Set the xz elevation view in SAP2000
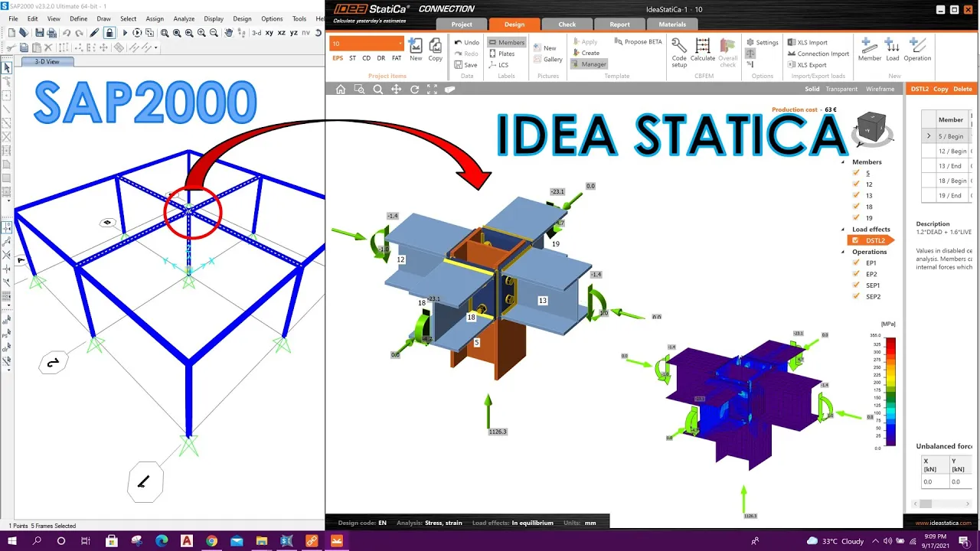The image size is (980, 551). coord(281,33)
